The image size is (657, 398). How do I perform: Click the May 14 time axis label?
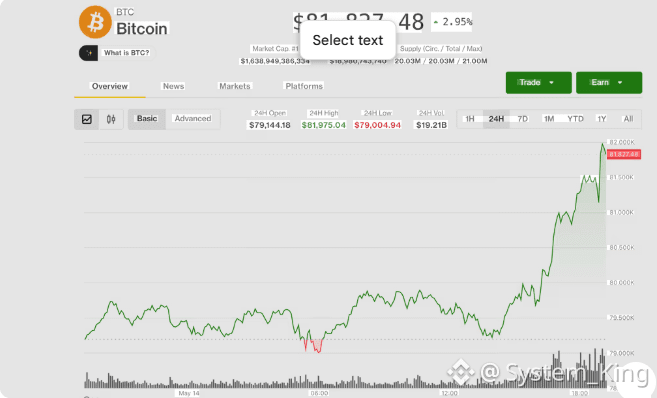[189, 393]
